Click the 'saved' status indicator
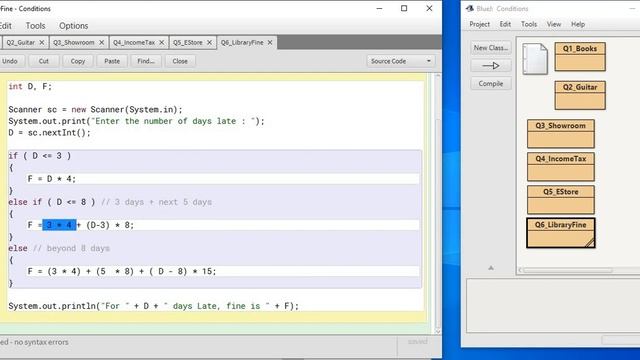640x360 pixels. 418,341
